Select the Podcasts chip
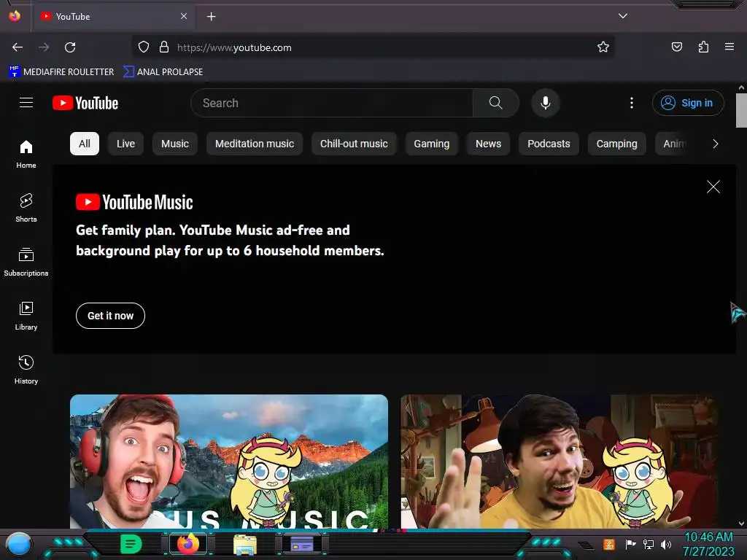This screenshot has height=560, width=747. tap(549, 144)
